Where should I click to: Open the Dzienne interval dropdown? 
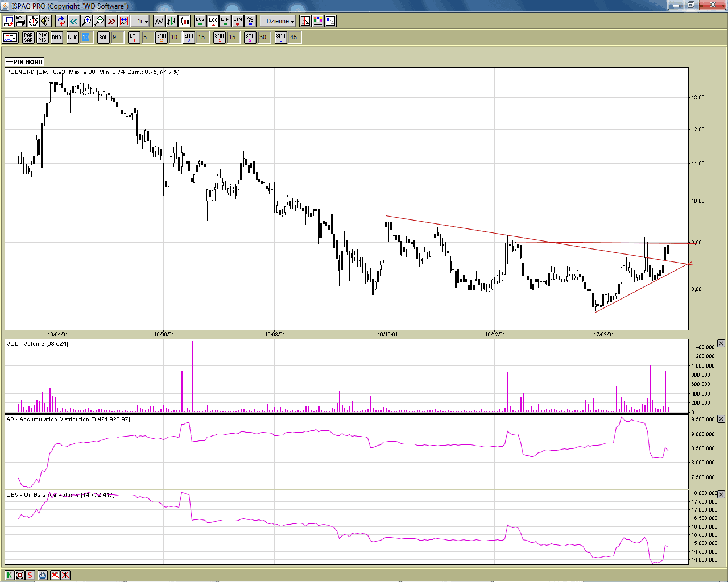click(280, 21)
